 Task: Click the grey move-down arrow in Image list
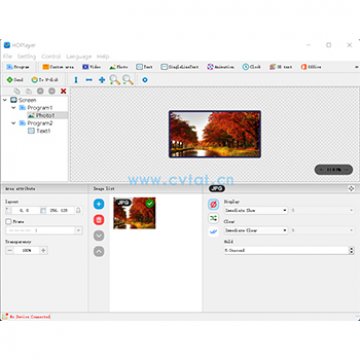click(x=99, y=236)
